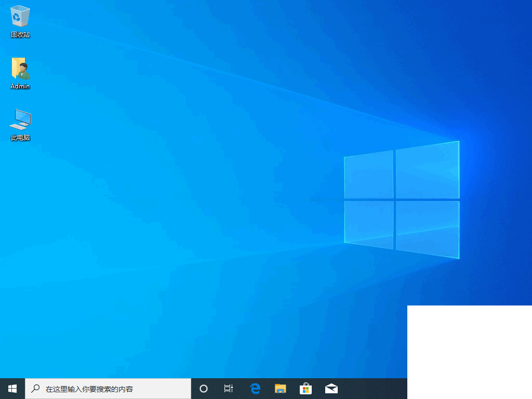The width and height of the screenshot is (532, 399).
Task: Open the Recycle Bin desktop icon
Action: 20,17
